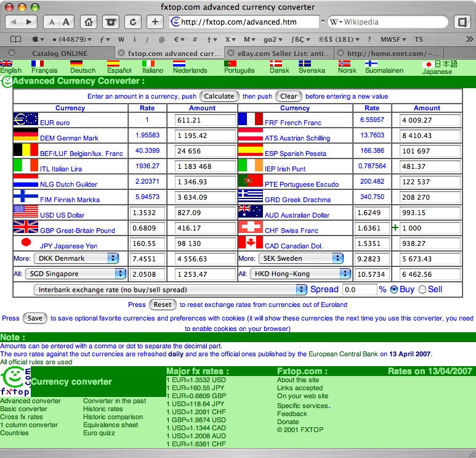
Task: Expand the MWSF bookmarks menu
Action: point(393,39)
